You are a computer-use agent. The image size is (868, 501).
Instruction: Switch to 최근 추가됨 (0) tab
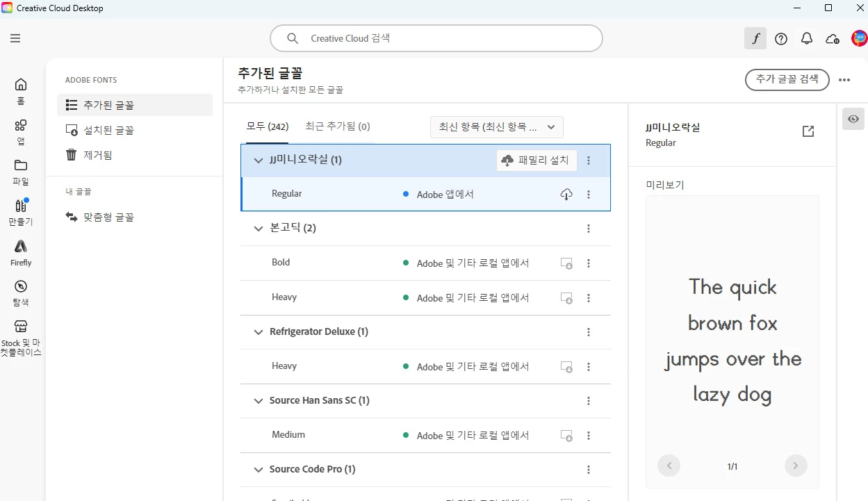point(338,126)
